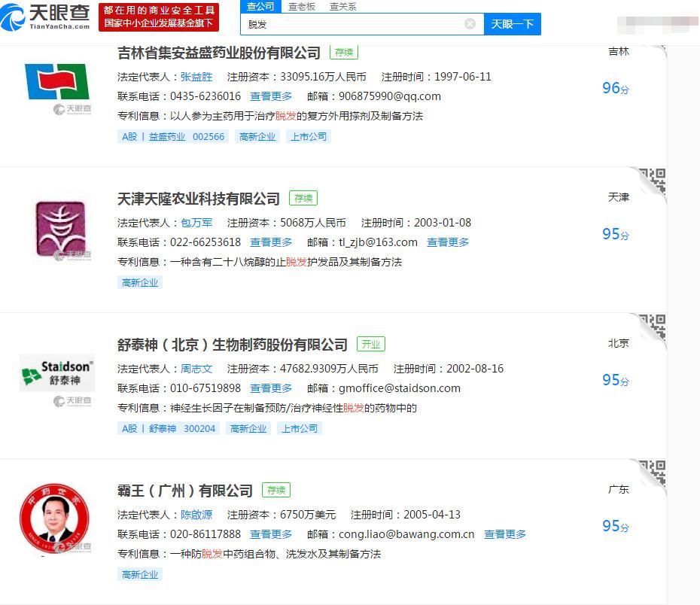700x605 pixels.
Task: Expand 查看更多 after email cong.liao@bawang.com.cn
Action: click(505, 534)
